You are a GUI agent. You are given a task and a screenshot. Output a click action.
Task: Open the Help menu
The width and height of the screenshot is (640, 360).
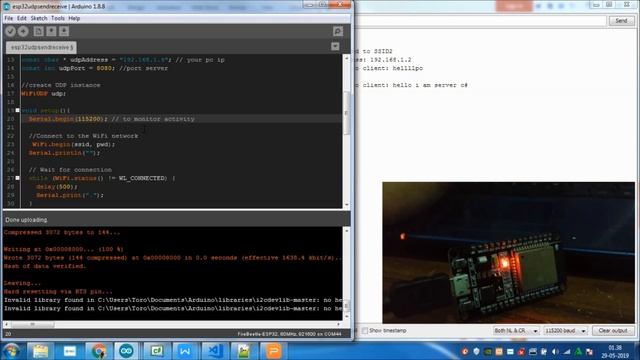click(x=74, y=18)
